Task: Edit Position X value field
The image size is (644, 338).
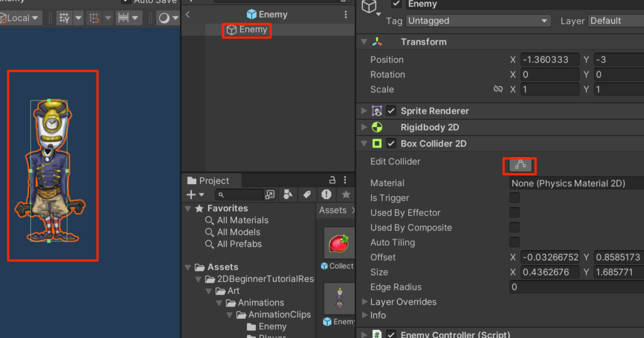Action: coord(550,60)
